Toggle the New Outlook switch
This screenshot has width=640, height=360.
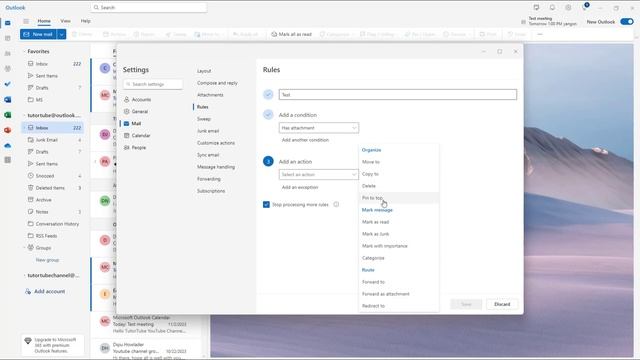[627, 22]
